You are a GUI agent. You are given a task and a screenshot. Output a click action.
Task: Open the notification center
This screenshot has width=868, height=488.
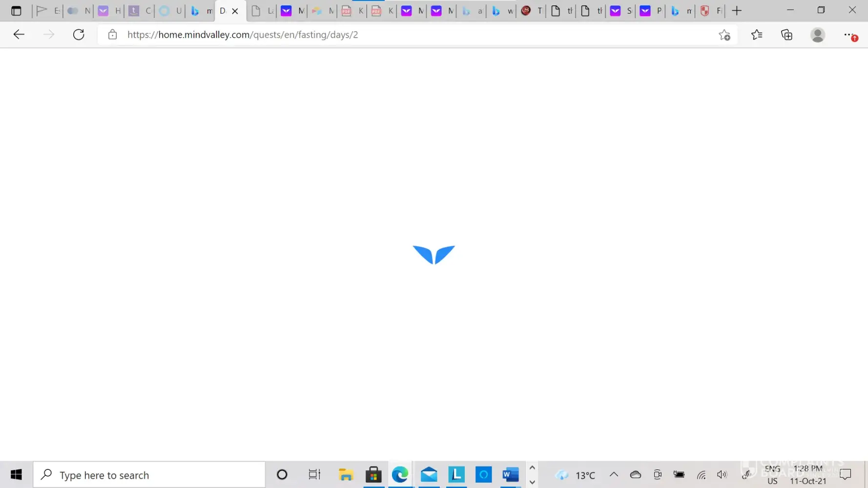[x=846, y=474]
